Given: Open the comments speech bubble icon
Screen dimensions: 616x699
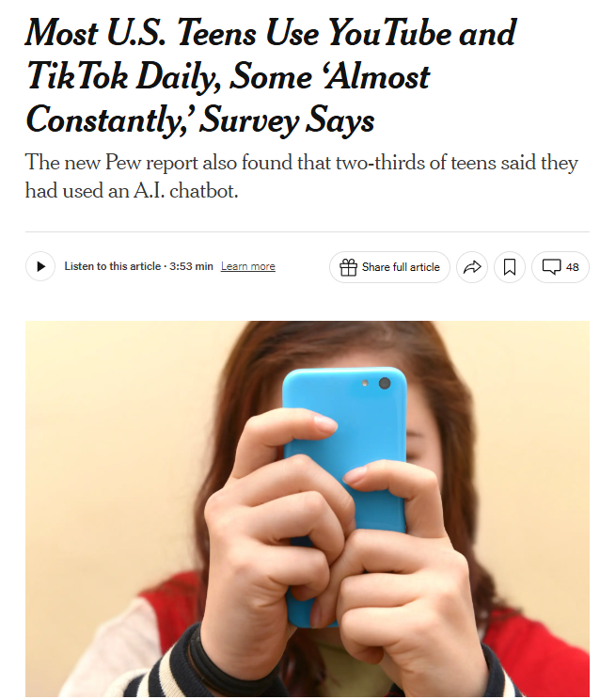Looking at the screenshot, I should click(551, 266).
